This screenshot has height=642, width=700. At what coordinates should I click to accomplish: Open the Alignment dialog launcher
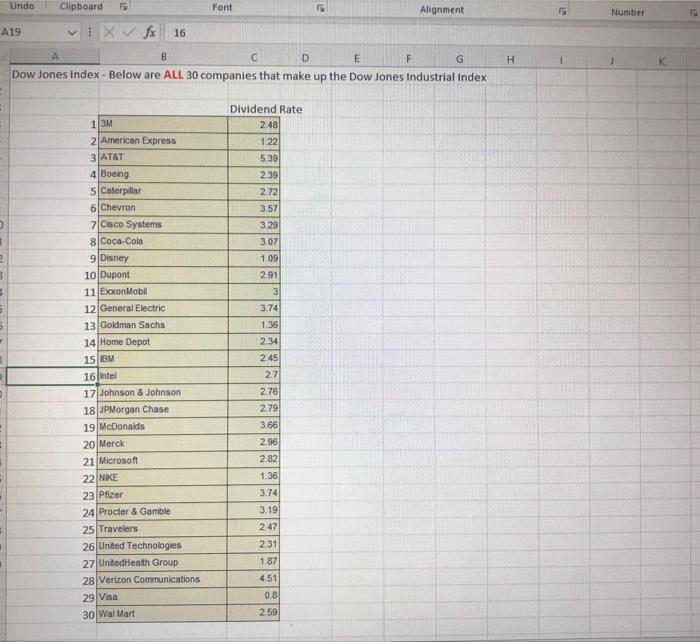click(562, 11)
